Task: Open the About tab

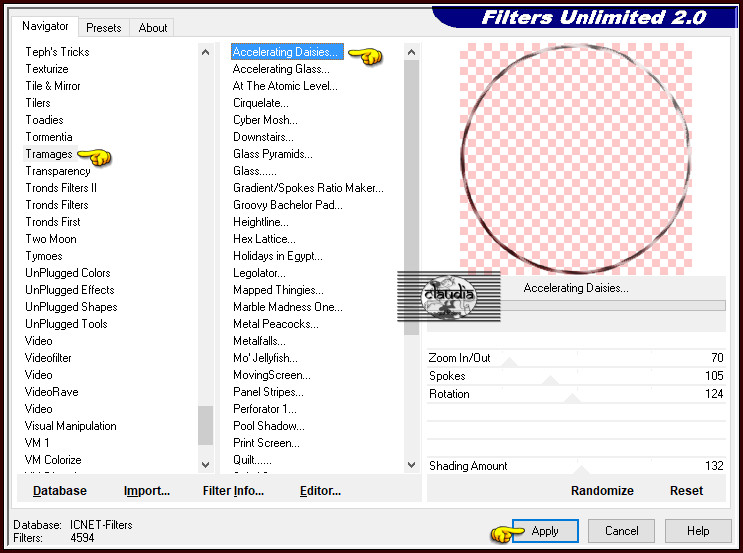Action: point(153,28)
